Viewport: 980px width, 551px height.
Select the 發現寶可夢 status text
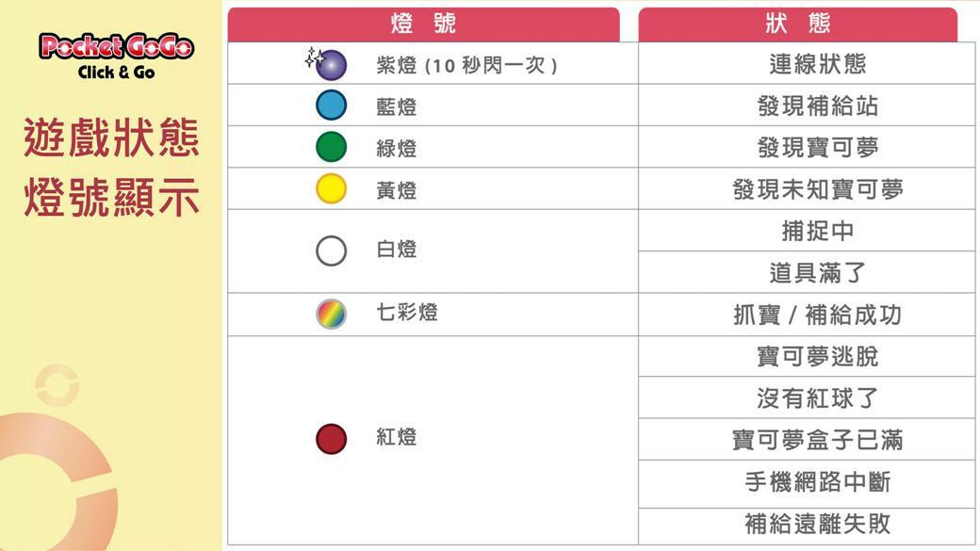click(817, 147)
